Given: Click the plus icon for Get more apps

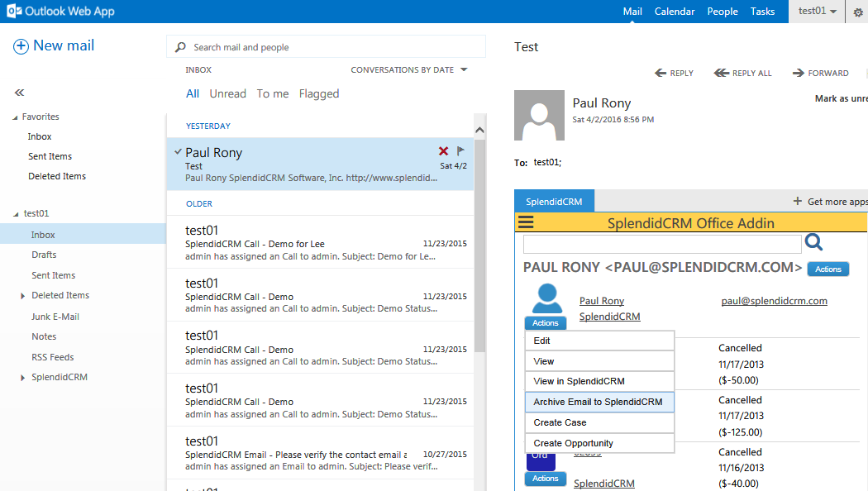Looking at the screenshot, I should [x=797, y=201].
